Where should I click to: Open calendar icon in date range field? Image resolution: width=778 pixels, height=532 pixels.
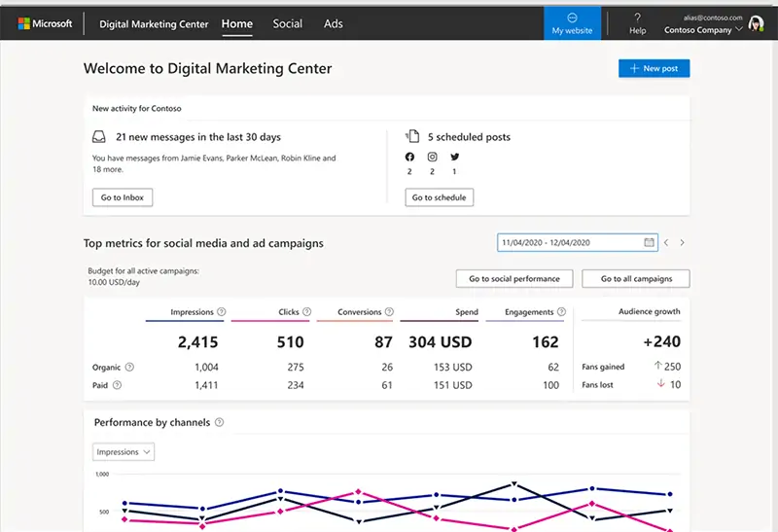tap(649, 242)
